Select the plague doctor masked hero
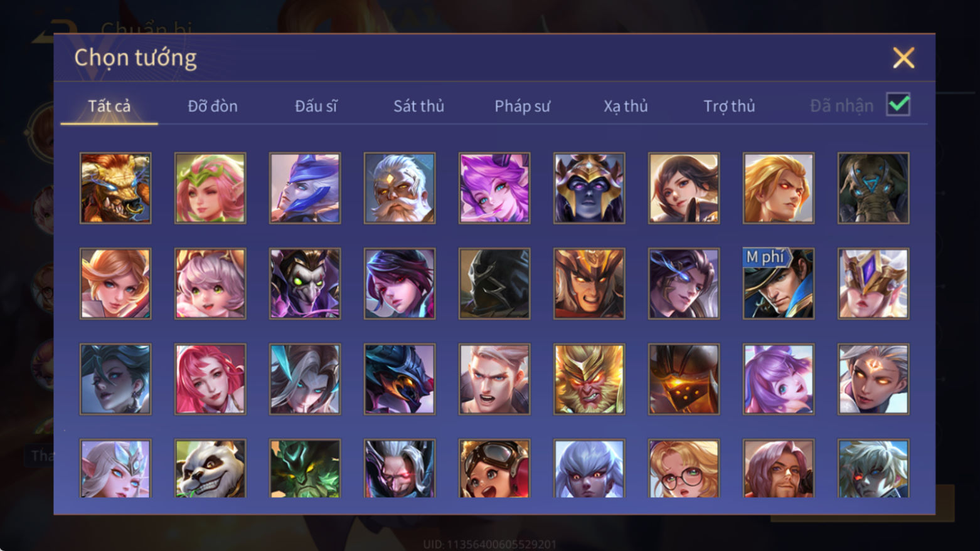 point(305,283)
